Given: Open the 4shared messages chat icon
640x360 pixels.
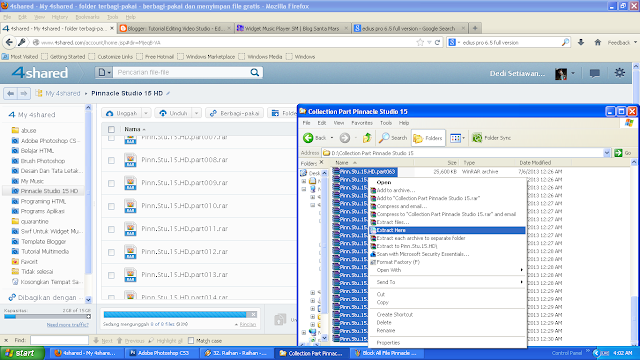Looking at the screenshot, I should (595, 73).
